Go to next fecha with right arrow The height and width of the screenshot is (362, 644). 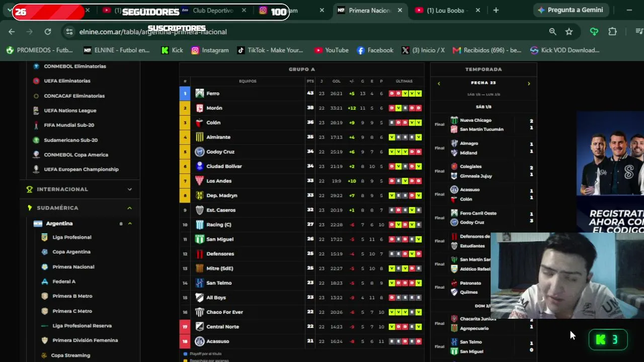point(529,83)
